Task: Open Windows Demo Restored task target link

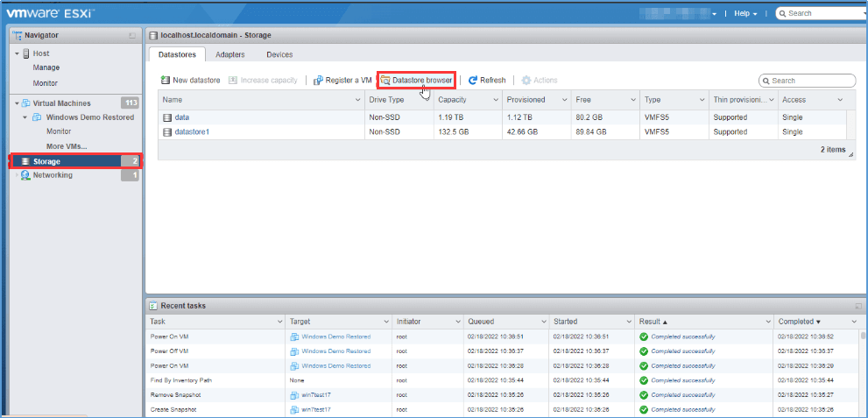Action: [x=335, y=337]
